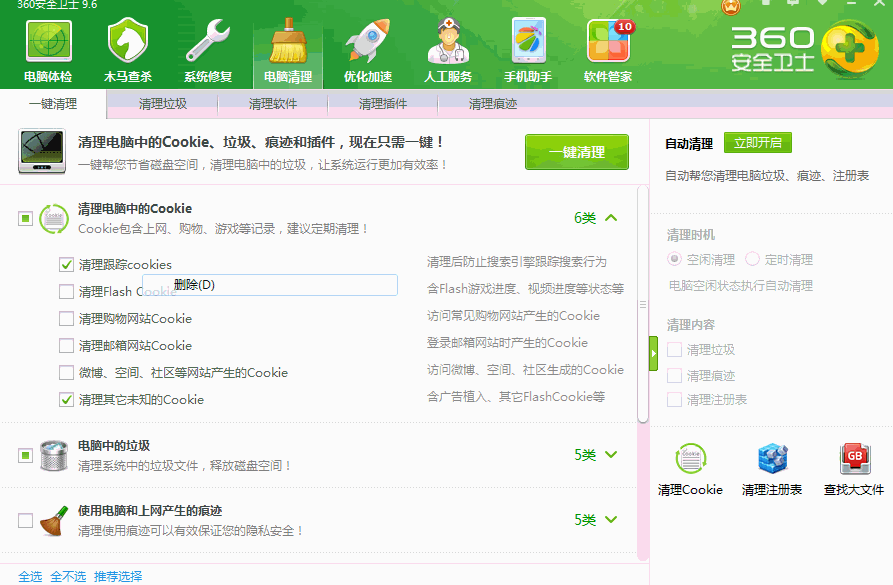Click the 清理Cookie shortcut icon

pos(691,458)
